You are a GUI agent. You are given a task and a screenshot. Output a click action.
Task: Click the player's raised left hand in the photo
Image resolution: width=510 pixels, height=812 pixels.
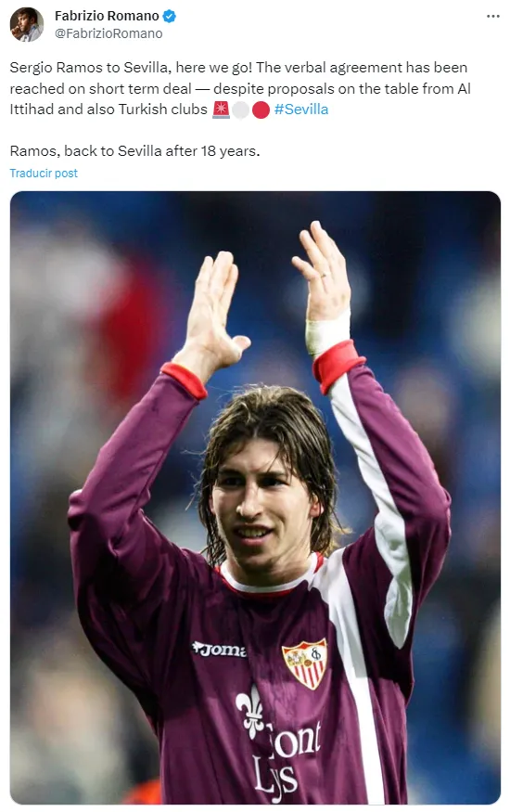[323, 272]
